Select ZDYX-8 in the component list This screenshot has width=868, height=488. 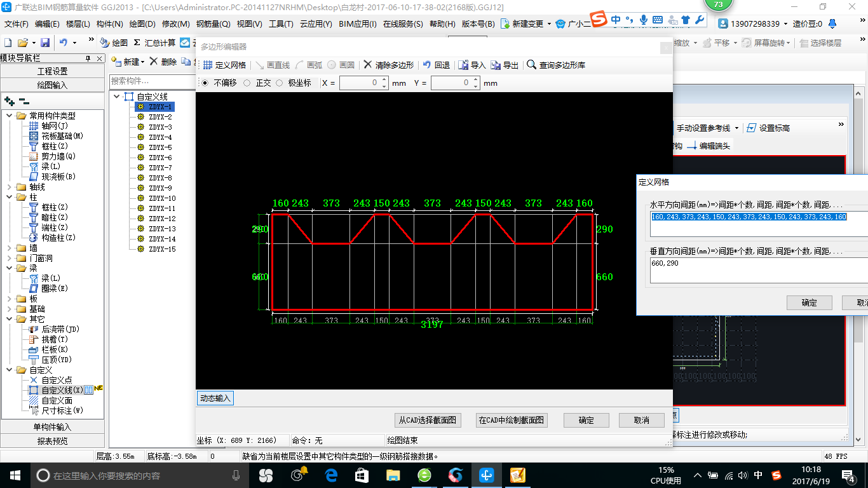coord(160,178)
